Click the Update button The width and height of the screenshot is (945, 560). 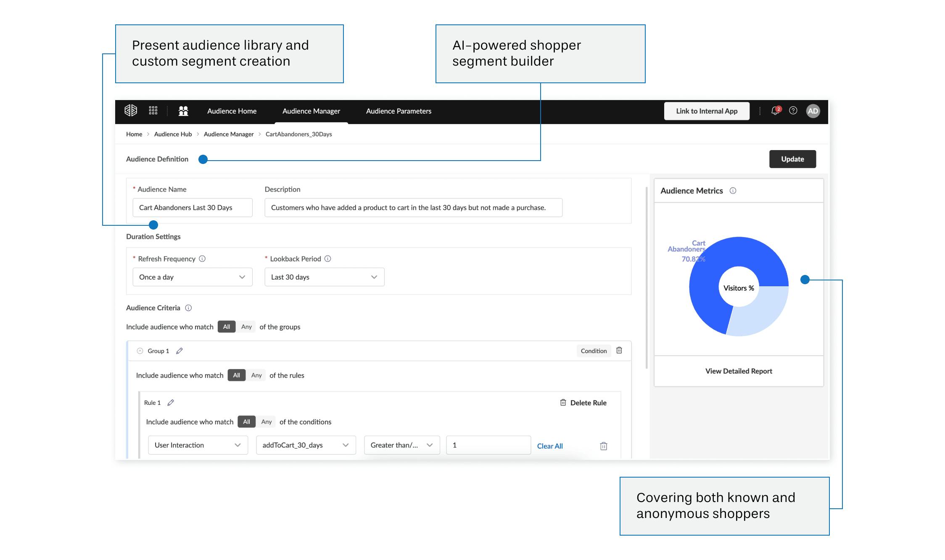coord(792,159)
